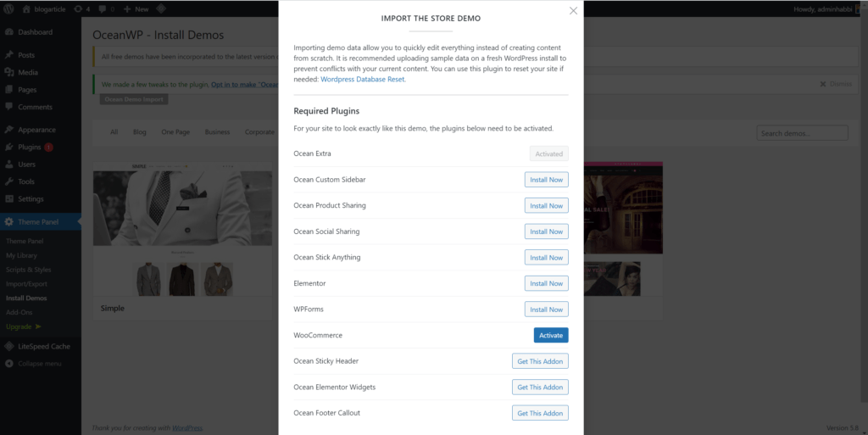Open the LiteSpeed Cache sidebar icon
The width and height of the screenshot is (868, 435).
coord(8,346)
